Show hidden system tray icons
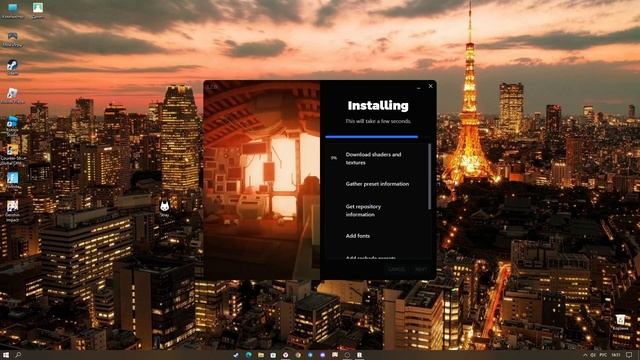The image size is (640, 360). (585, 356)
